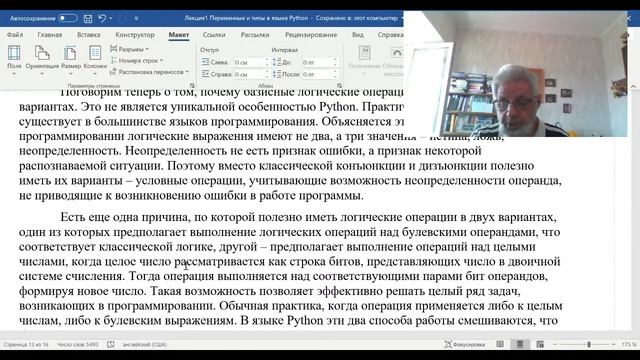Select the Макет tab
640x360 pixels.
pyautogui.click(x=179, y=35)
